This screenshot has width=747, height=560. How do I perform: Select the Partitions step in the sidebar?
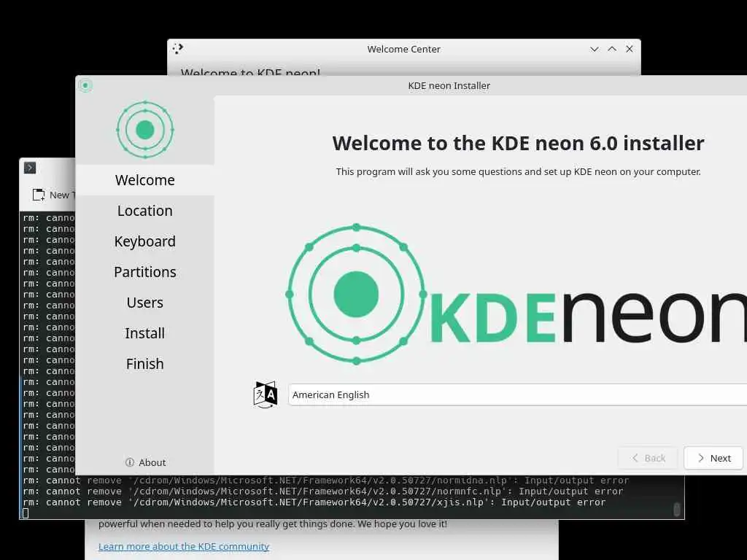pos(145,272)
